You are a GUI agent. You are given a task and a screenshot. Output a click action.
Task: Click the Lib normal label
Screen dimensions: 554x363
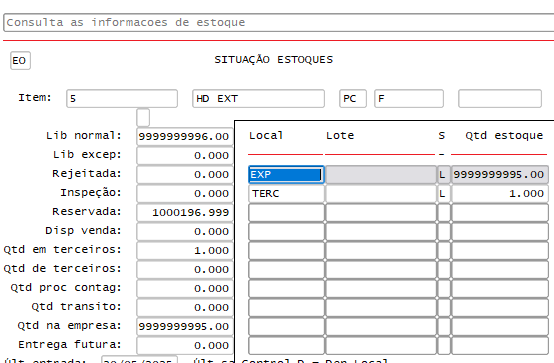[x=84, y=136]
